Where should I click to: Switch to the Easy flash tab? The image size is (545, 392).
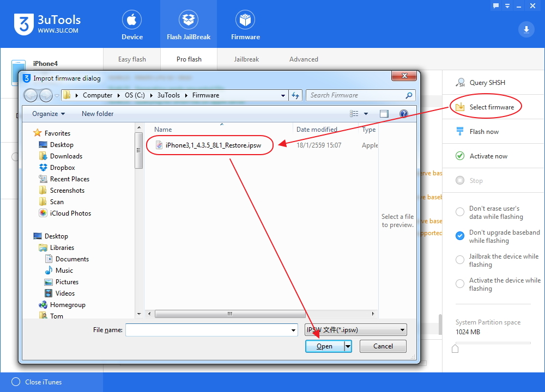132,59
